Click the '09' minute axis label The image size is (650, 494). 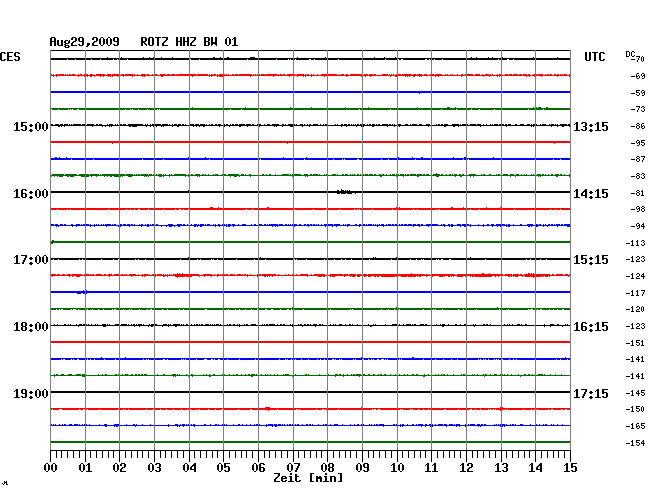coord(362,468)
